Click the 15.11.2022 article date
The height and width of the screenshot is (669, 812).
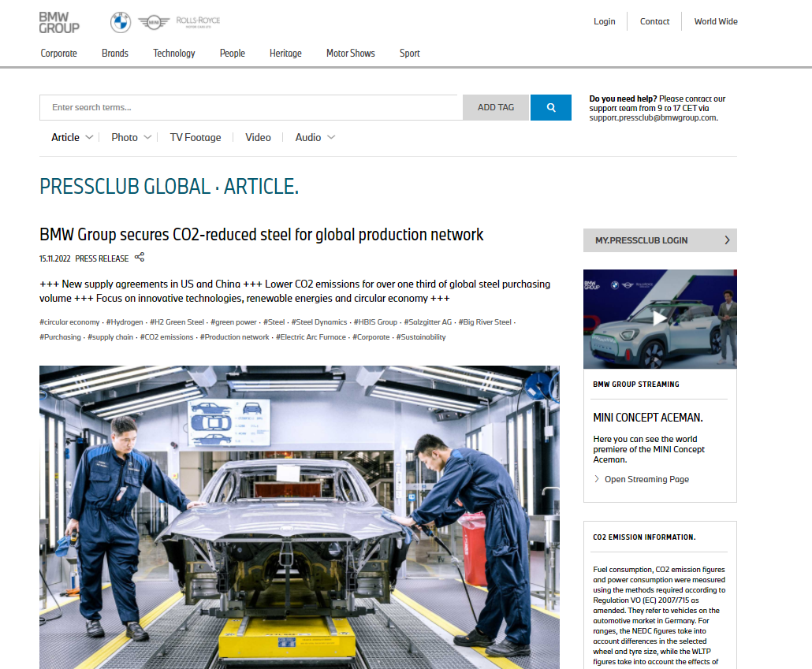pos(55,258)
